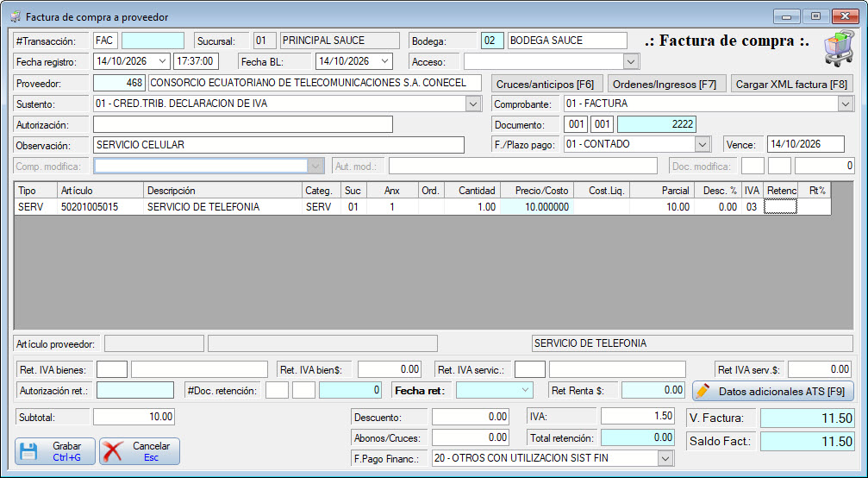The image size is (868, 478).
Task: Click the pencil icon for Datos adicionales ATS
Action: [x=703, y=391]
